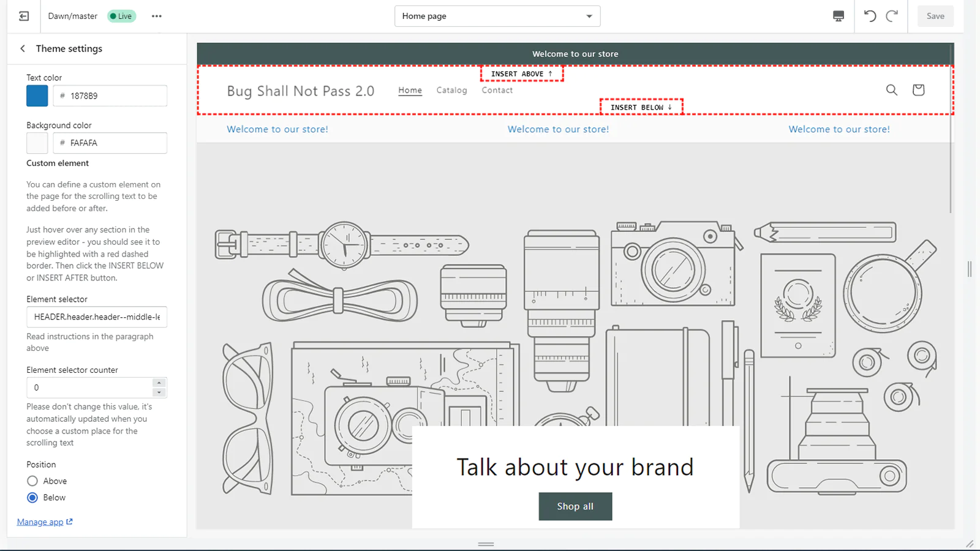Select the Above position radio

point(32,481)
